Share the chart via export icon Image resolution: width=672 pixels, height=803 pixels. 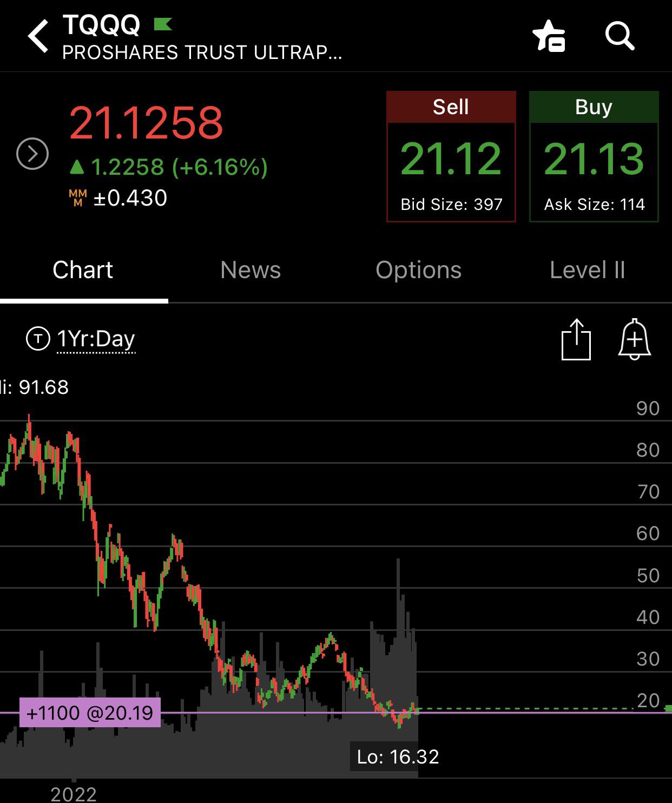576,340
